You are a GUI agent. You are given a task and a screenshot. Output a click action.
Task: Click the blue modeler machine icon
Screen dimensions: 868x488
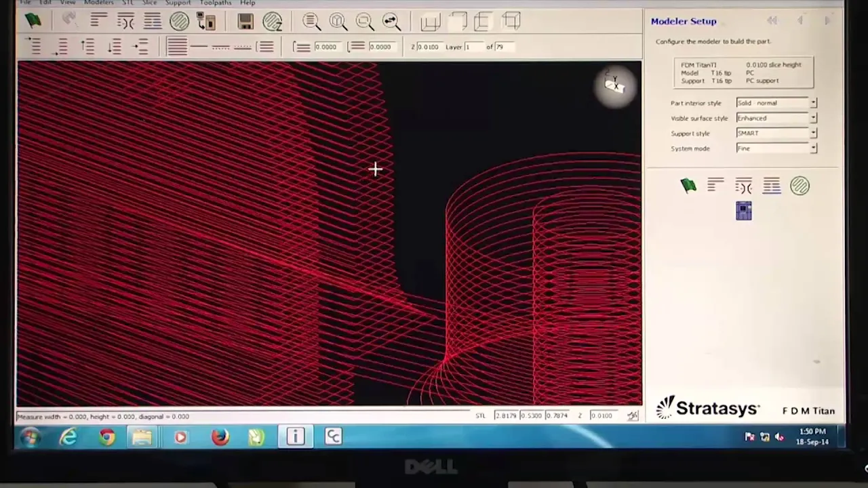744,211
